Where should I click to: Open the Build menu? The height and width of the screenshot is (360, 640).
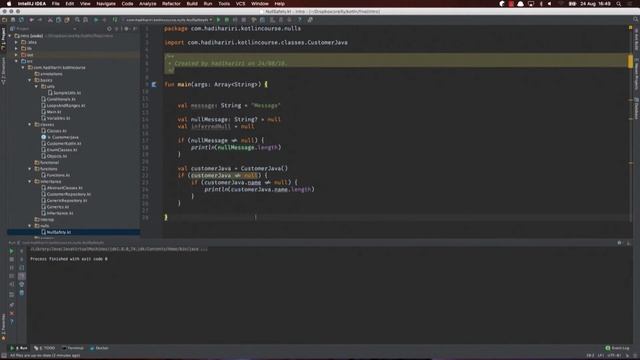pyautogui.click(x=192, y=4)
